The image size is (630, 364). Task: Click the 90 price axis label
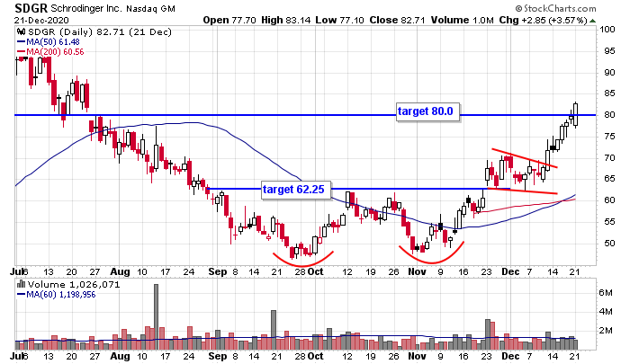click(x=609, y=73)
